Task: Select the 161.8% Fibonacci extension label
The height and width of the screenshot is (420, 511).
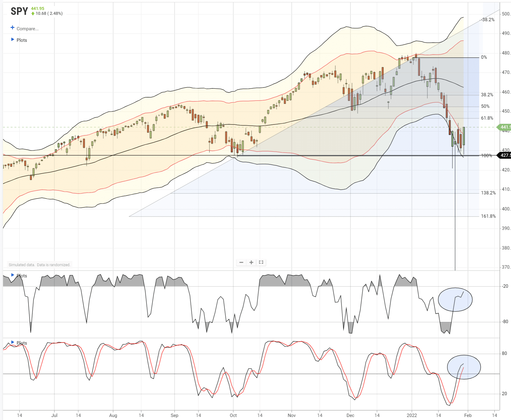Action: point(488,216)
